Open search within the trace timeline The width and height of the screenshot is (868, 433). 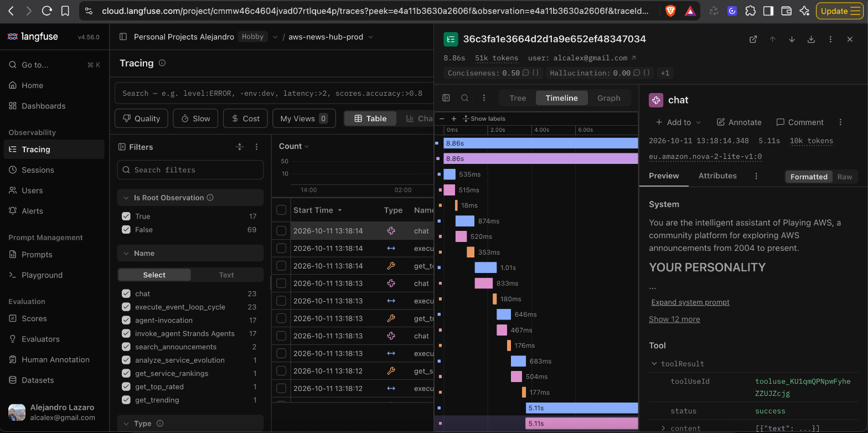(465, 98)
